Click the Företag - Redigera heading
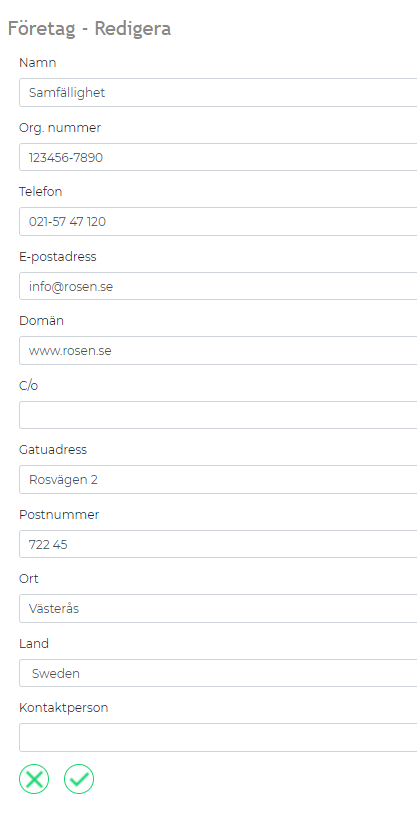 coord(89,29)
